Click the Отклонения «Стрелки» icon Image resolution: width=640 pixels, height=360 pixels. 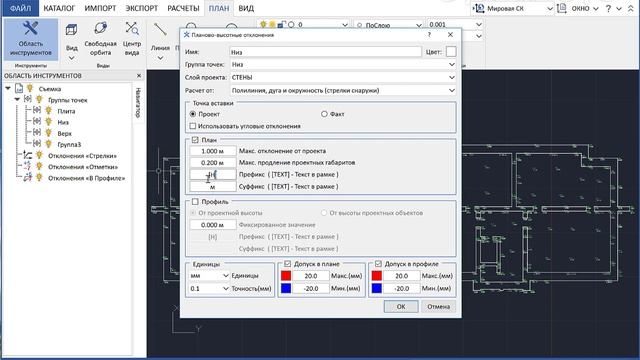tap(27, 156)
